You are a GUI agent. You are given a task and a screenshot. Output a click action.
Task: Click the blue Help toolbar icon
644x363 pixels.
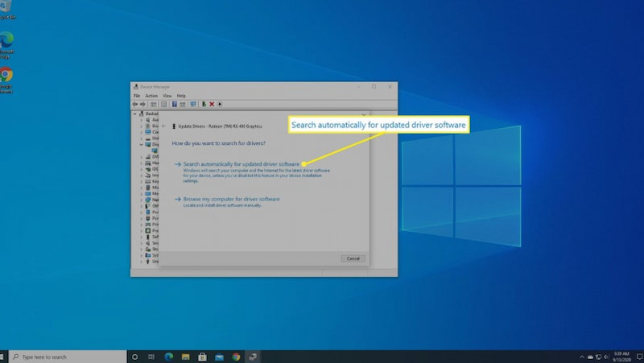click(x=174, y=104)
